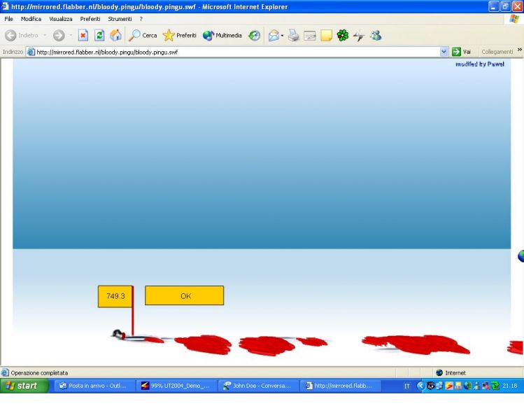This screenshot has width=524, height=420.
Task: Click the IE page icon in the title bar
Action: point(5,6)
